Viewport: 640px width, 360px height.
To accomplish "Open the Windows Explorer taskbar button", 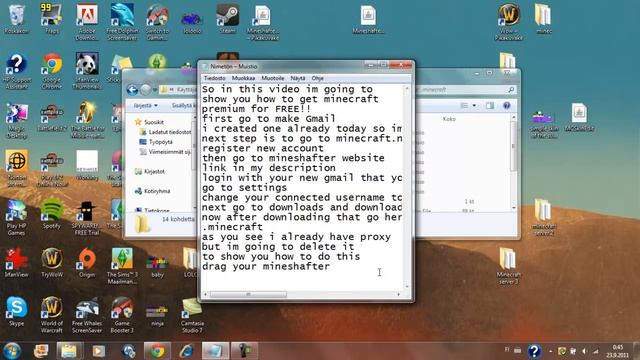I will click(69, 351).
